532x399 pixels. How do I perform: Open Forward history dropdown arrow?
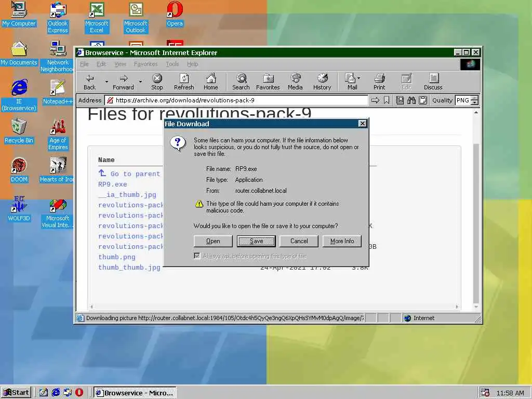tap(140, 82)
